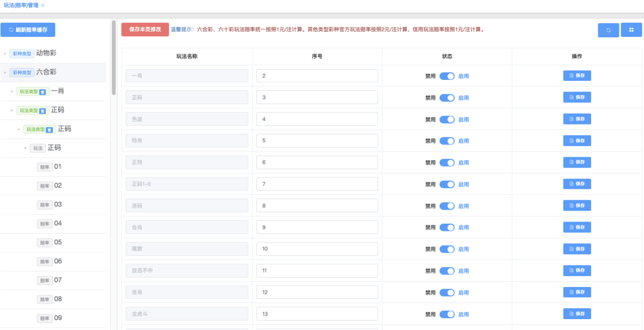Click the sidebar vertical scrollbar
This screenshot has width=644, height=330.
pyautogui.click(x=114, y=57)
